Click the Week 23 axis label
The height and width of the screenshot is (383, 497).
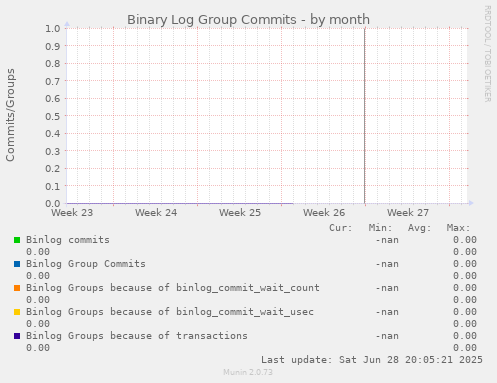coord(72,213)
